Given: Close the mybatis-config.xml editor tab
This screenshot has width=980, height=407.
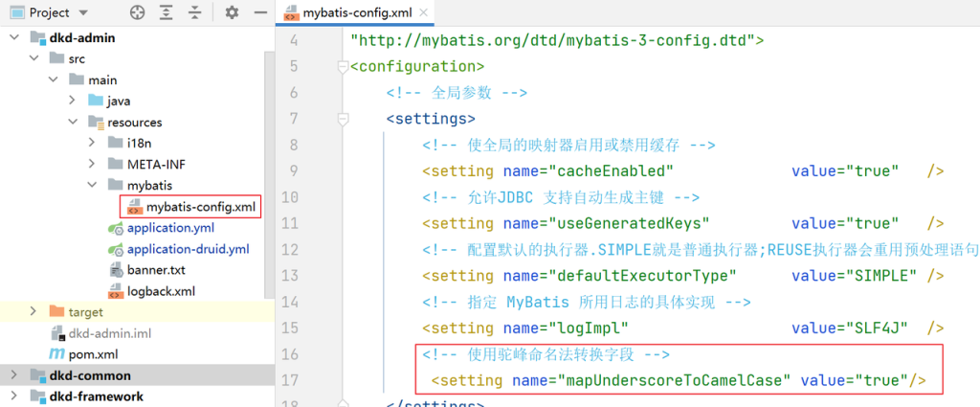Looking at the screenshot, I should tap(422, 13).
